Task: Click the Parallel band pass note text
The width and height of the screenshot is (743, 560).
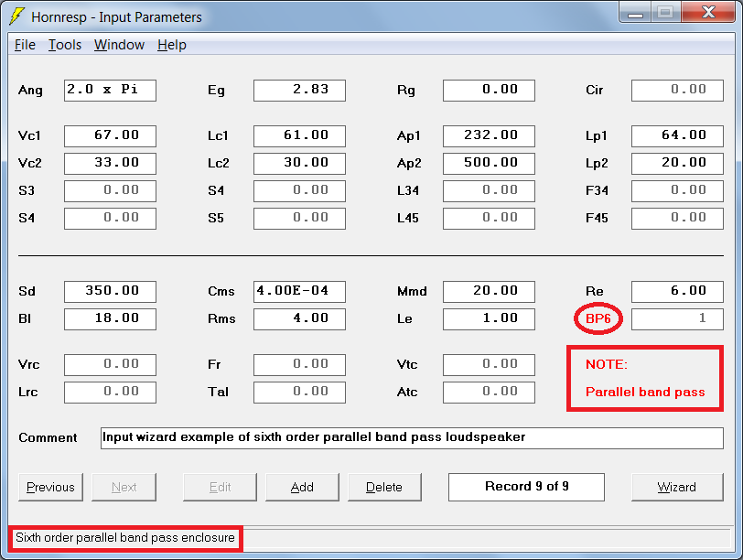Action: point(645,393)
